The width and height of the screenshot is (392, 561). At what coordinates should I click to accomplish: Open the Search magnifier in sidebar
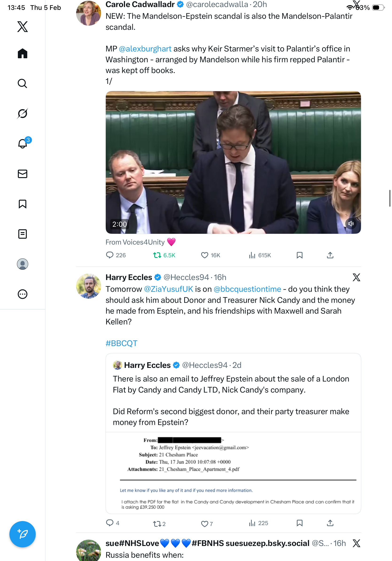point(23,83)
